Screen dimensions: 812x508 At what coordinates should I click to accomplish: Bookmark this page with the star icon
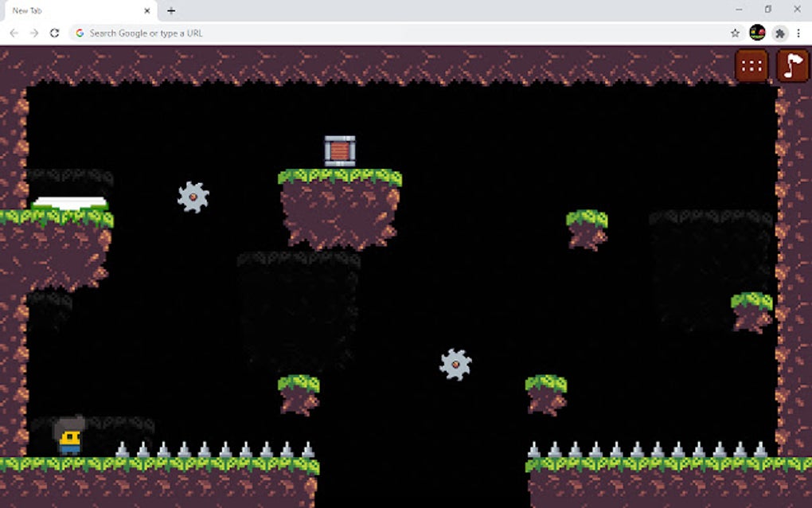734,33
